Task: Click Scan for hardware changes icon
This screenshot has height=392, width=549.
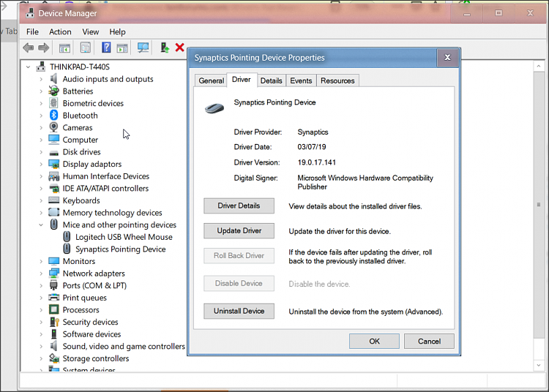Action: tap(143, 48)
